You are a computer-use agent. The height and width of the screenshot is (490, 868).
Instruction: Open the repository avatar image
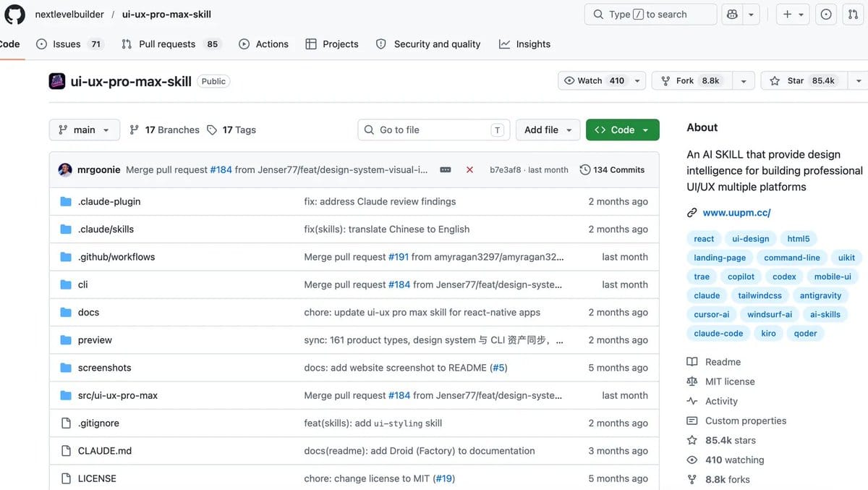coord(57,81)
